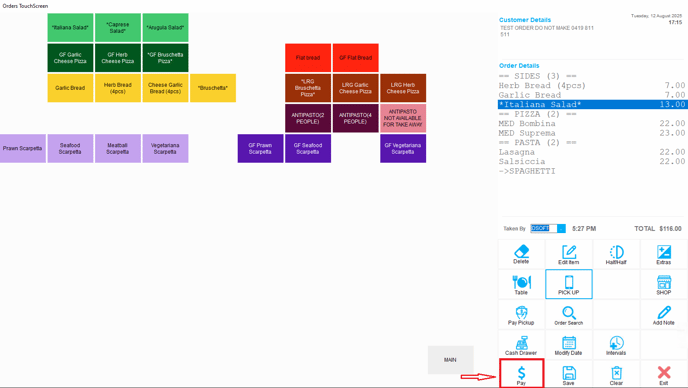Save the order with floppy icon

click(569, 374)
